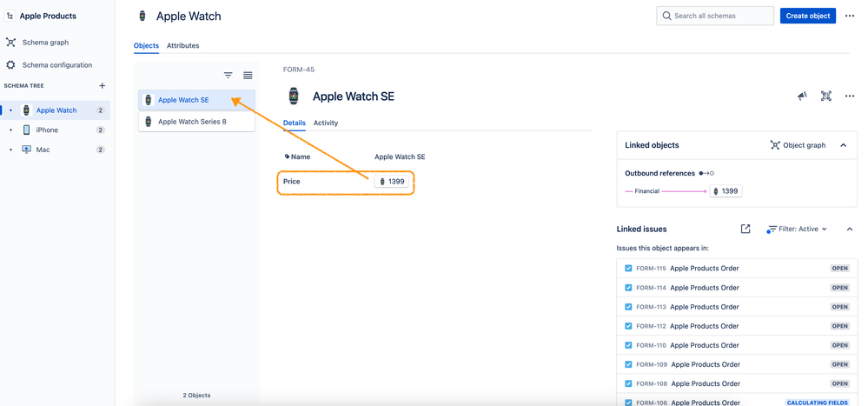Toggle checkbox for FORM-115

628,268
